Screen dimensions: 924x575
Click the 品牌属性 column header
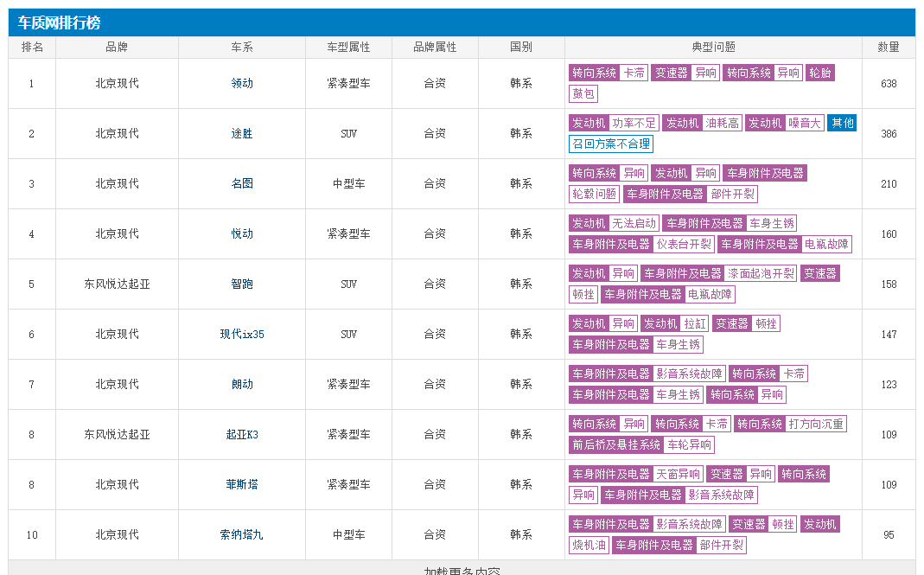click(435, 48)
